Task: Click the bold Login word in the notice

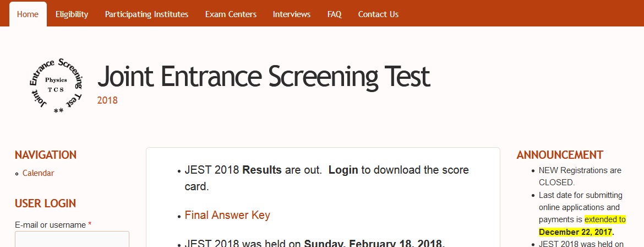Action: [343, 170]
